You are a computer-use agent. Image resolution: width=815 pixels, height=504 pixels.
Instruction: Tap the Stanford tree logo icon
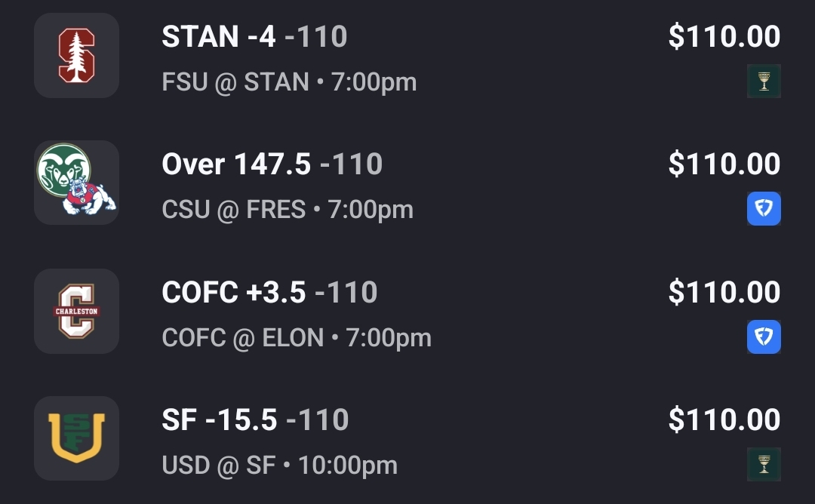click(76, 55)
